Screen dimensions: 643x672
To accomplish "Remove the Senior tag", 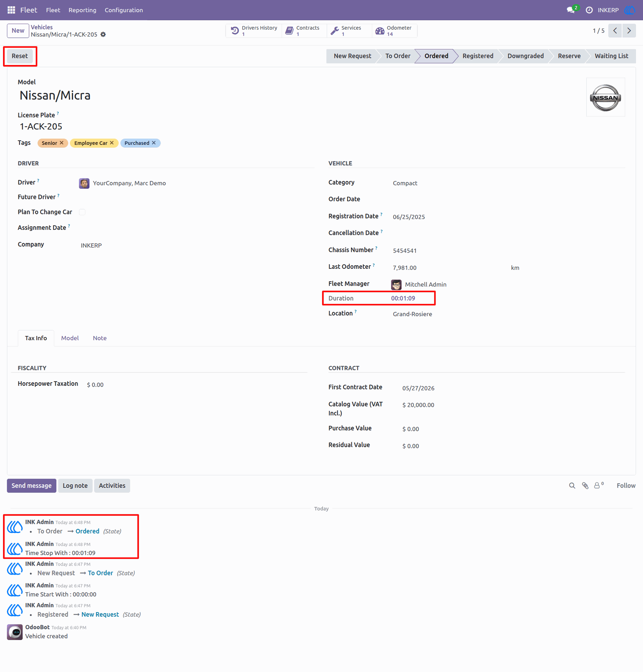I will pos(62,143).
